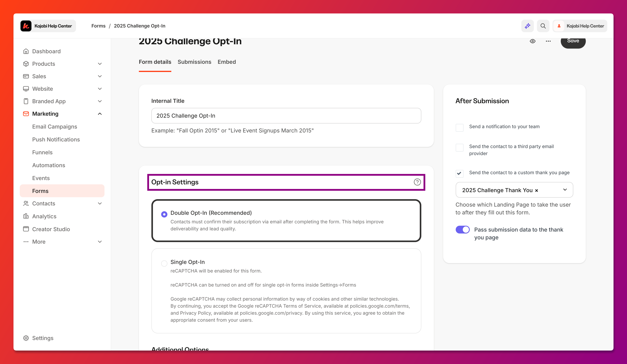Expand the Products chevron
The image size is (627, 364).
100,64
